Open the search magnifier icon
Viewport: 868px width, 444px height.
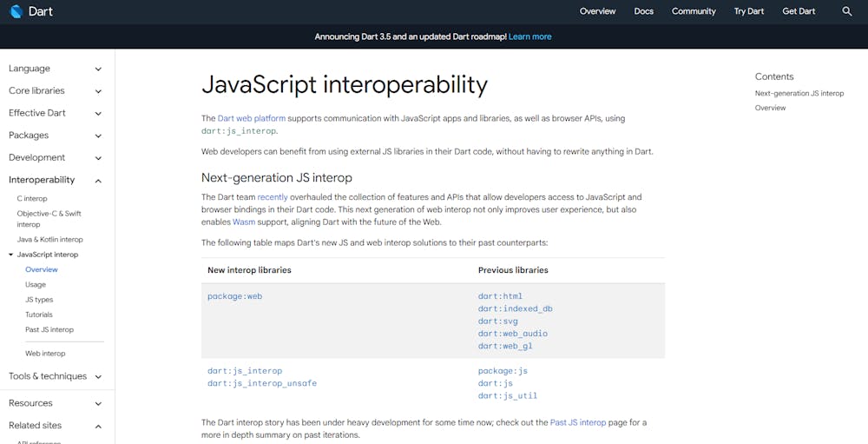click(x=847, y=11)
